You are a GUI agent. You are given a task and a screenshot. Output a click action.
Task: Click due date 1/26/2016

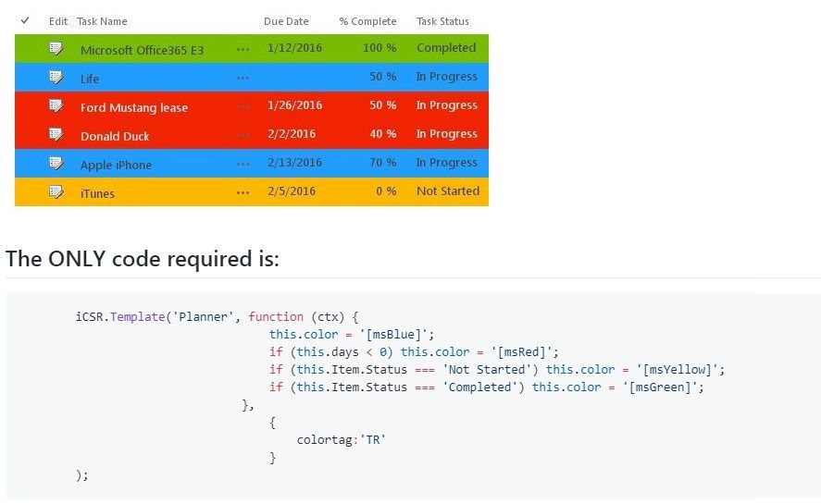point(294,105)
